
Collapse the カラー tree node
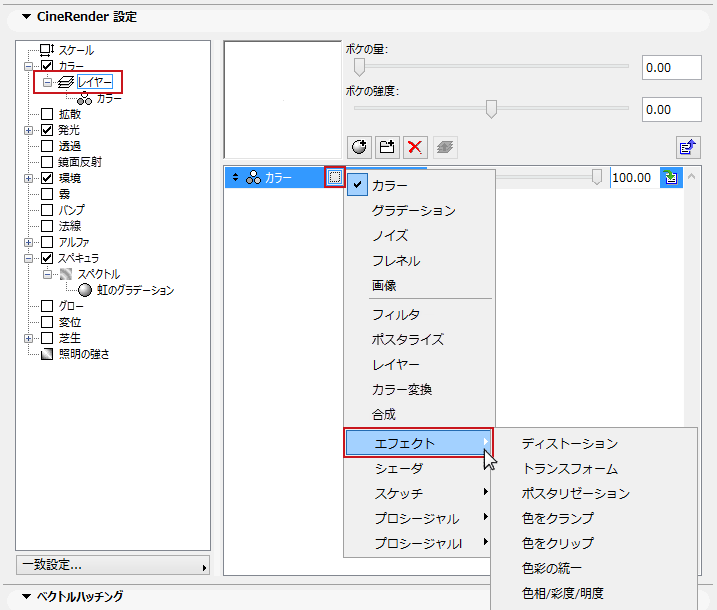click(x=28, y=66)
